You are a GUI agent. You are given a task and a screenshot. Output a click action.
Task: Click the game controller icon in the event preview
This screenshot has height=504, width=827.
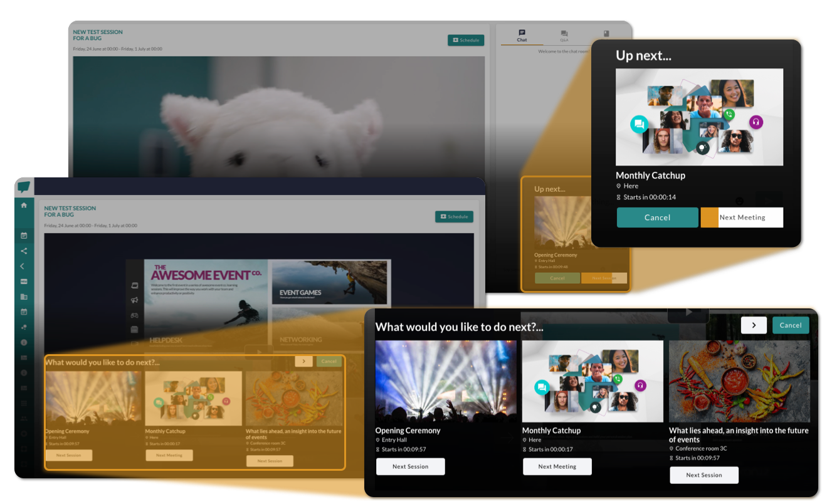pyautogui.click(x=134, y=315)
